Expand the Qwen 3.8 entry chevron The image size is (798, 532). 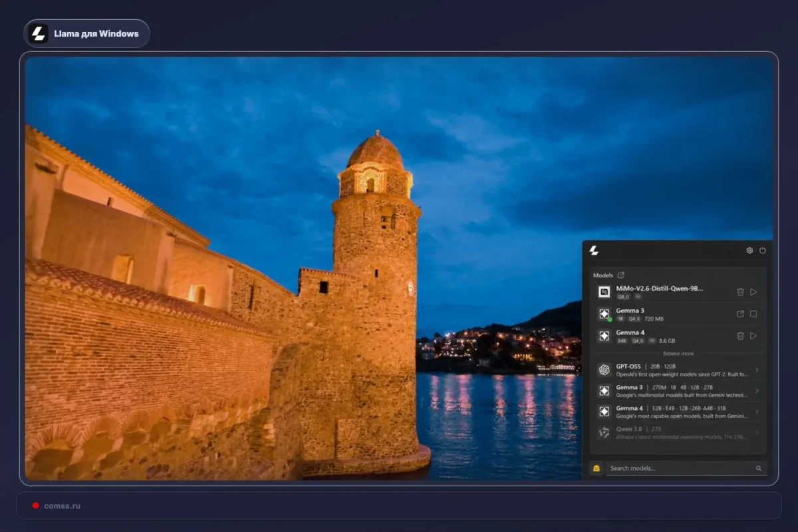tap(757, 432)
